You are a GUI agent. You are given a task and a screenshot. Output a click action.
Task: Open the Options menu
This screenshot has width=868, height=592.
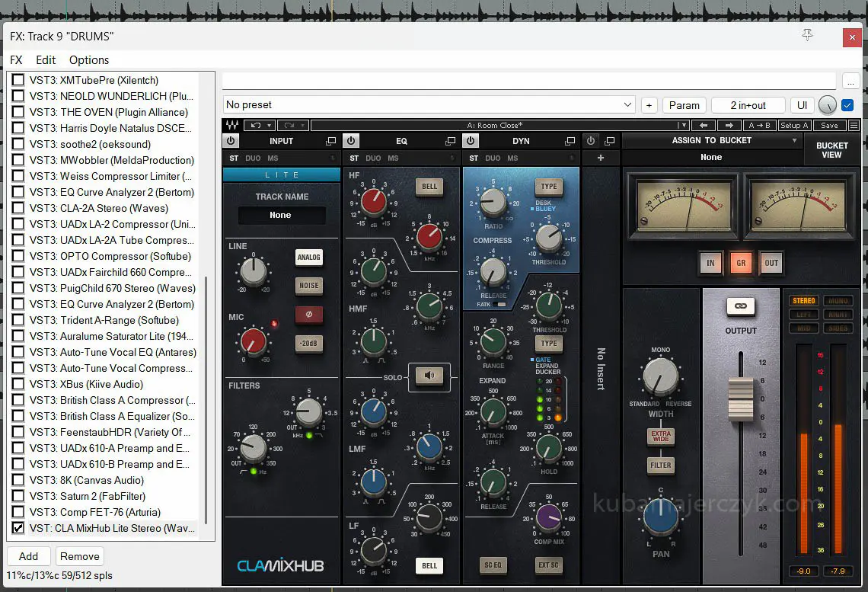click(89, 60)
